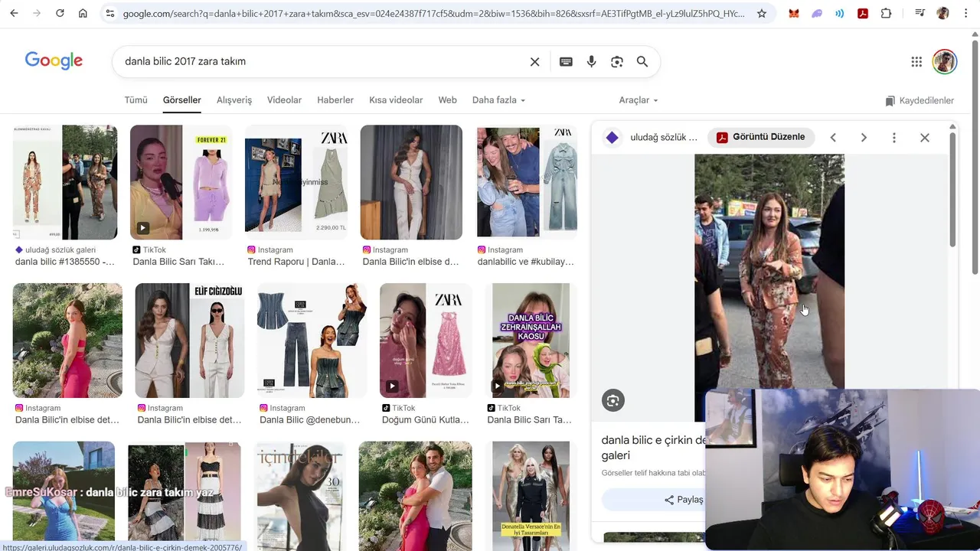
Task: Search by image with the Google Lens icon
Action: point(617,62)
